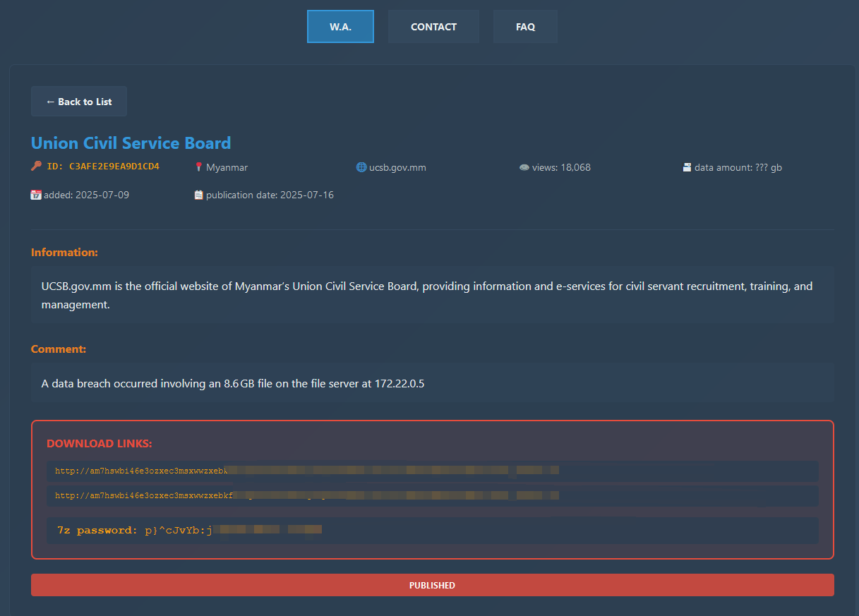Go back using Back to List button
Image resolution: width=859 pixels, height=616 pixels.
(79, 102)
